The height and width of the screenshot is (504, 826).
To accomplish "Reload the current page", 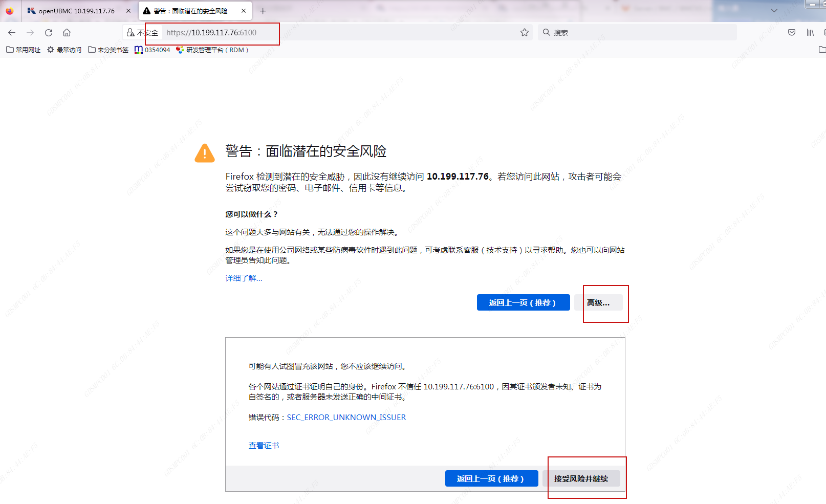I will coord(49,33).
